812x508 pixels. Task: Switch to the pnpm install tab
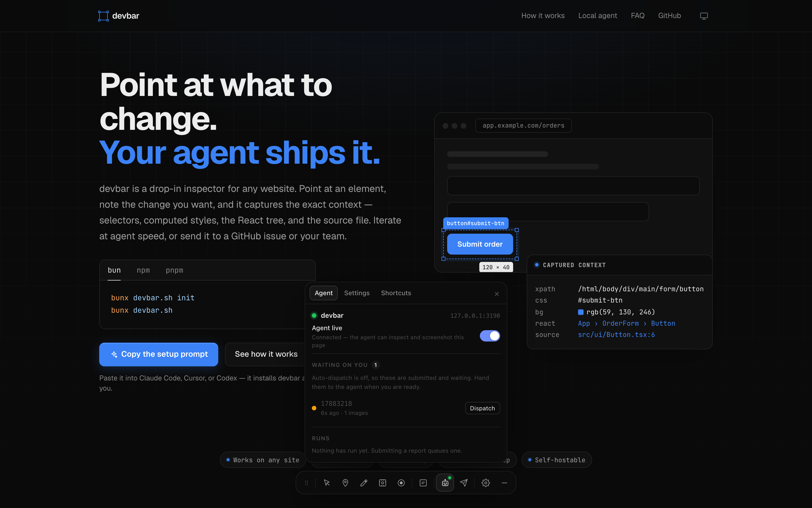point(174,270)
